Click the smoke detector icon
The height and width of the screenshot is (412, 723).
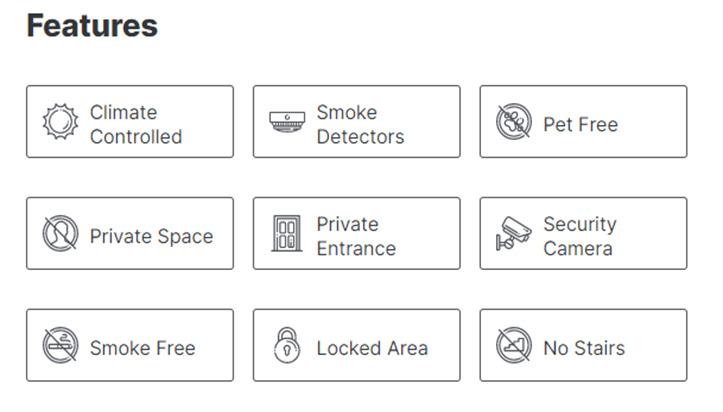287,122
